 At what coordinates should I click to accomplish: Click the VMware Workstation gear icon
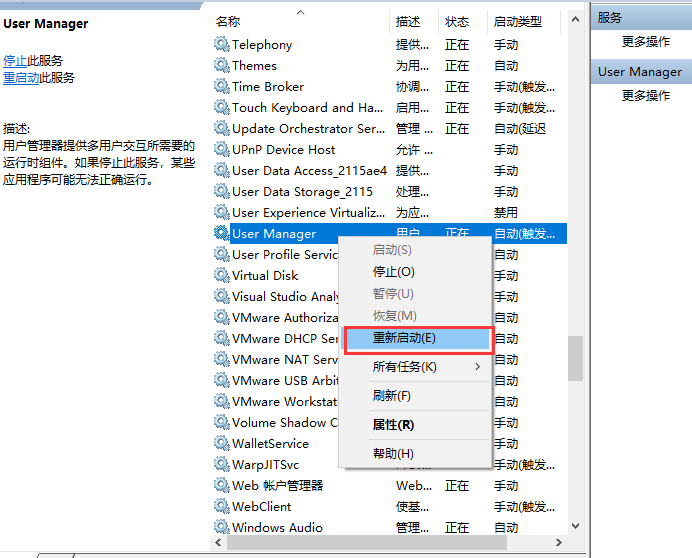[222, 401]
